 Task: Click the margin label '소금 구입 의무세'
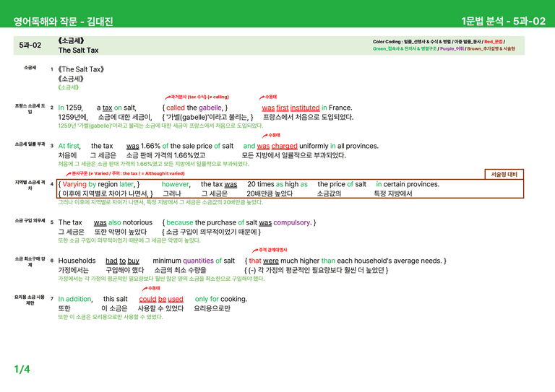[30, 221]
